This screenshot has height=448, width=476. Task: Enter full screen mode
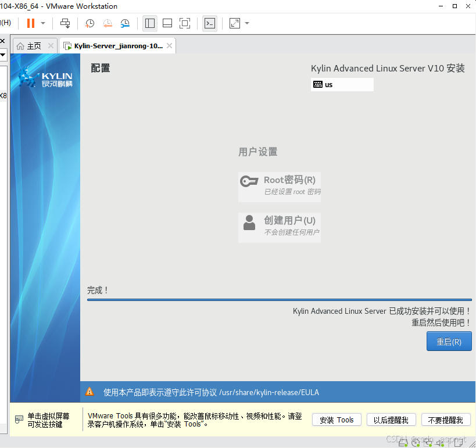(185, 23)
